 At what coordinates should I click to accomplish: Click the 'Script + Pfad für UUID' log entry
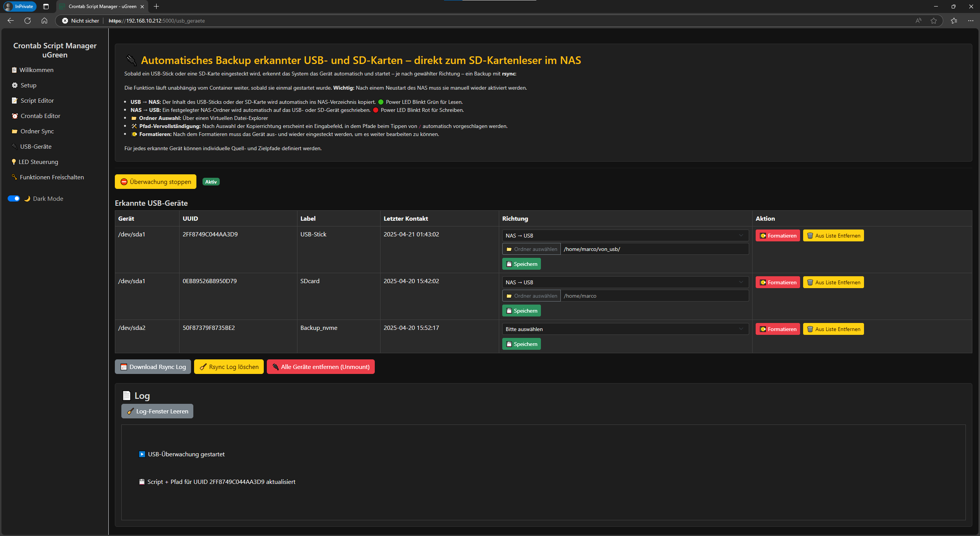(217, 482)
